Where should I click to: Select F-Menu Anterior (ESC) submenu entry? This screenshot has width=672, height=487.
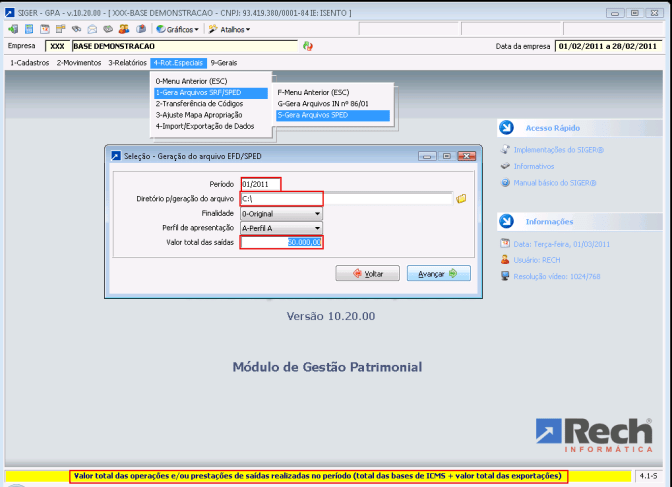point(333,92)
